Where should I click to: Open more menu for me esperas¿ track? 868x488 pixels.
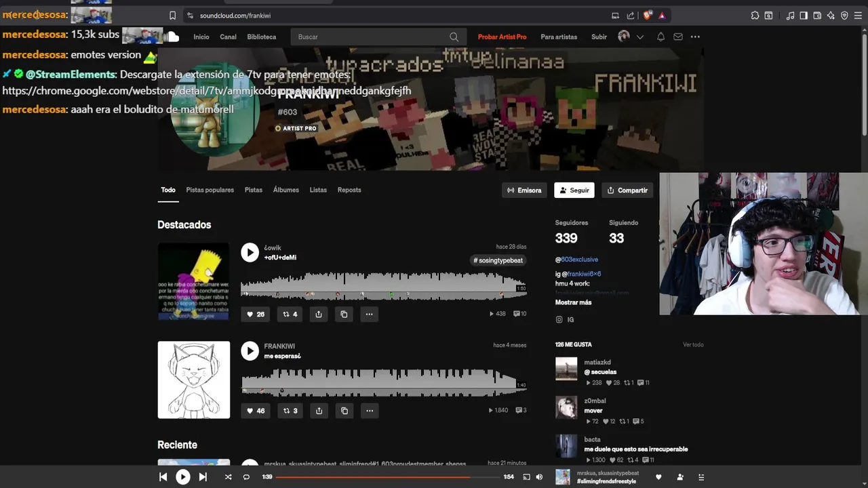pos(369,411)
